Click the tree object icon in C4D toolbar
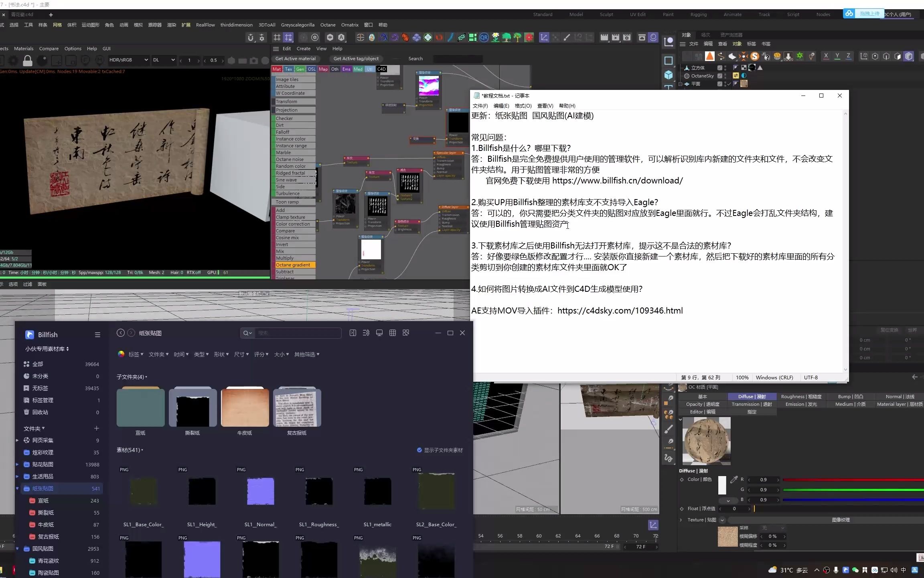Screen dimensions: 924x578 (506, 37)
